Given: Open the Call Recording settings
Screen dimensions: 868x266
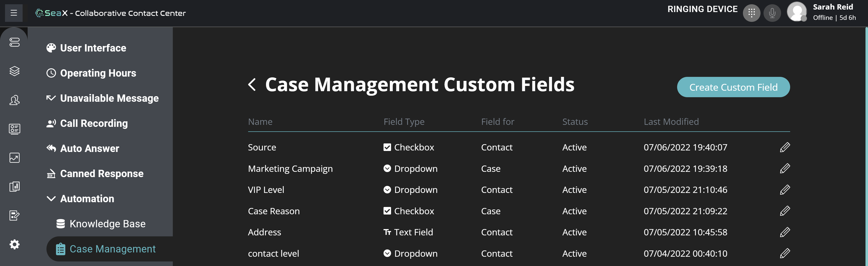Looking at the screenshot, I should click(94, 123).
